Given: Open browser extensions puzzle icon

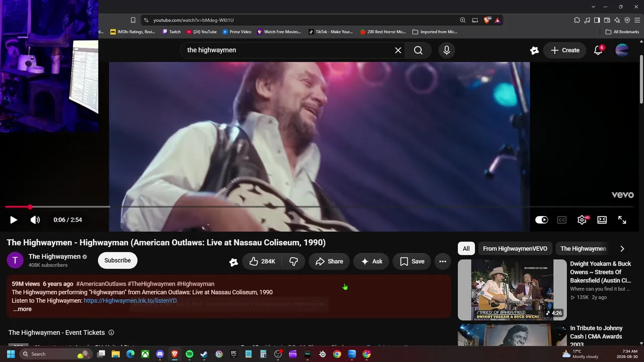Looking at the screenshot, I should coord(577,20).
